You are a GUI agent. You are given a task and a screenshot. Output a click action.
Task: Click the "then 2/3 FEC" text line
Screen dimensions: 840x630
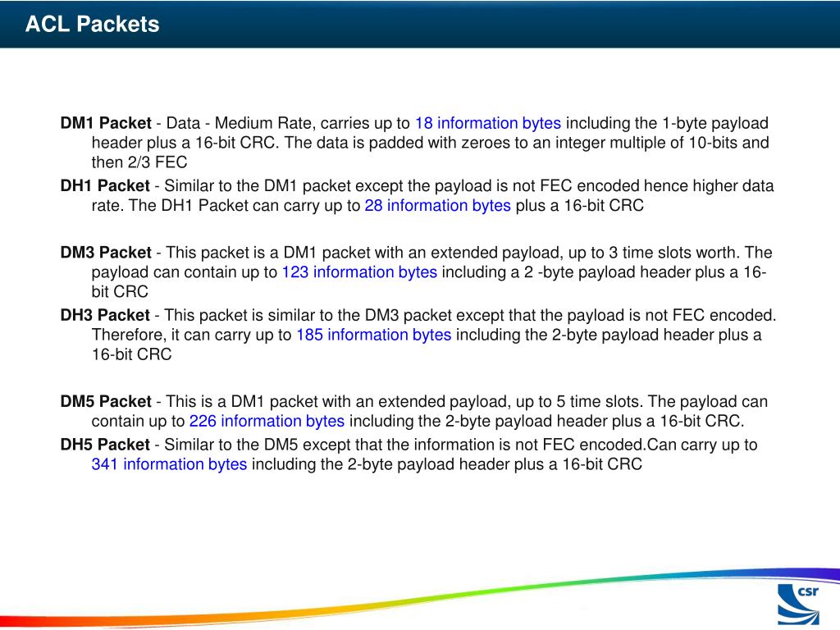click(139, 162)
